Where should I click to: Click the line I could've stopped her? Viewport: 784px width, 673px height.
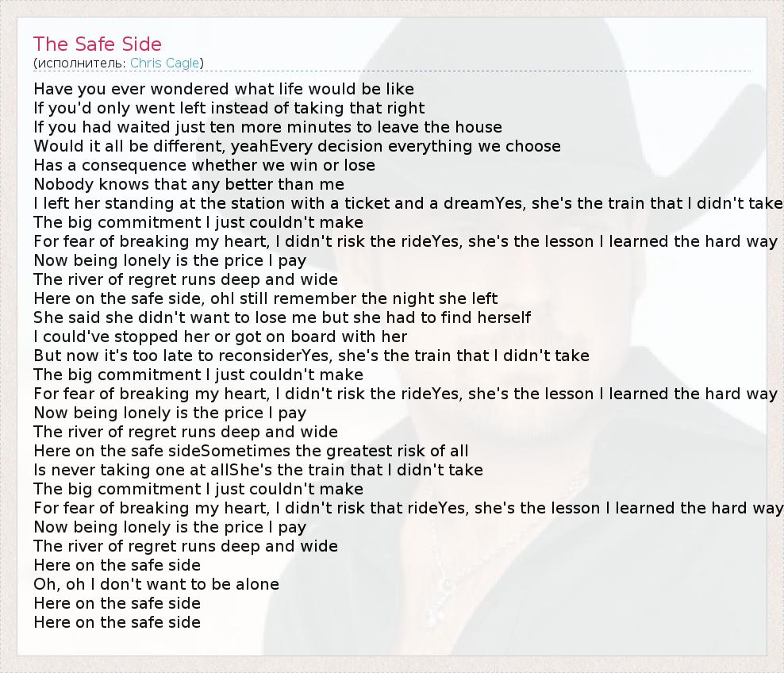220,336
